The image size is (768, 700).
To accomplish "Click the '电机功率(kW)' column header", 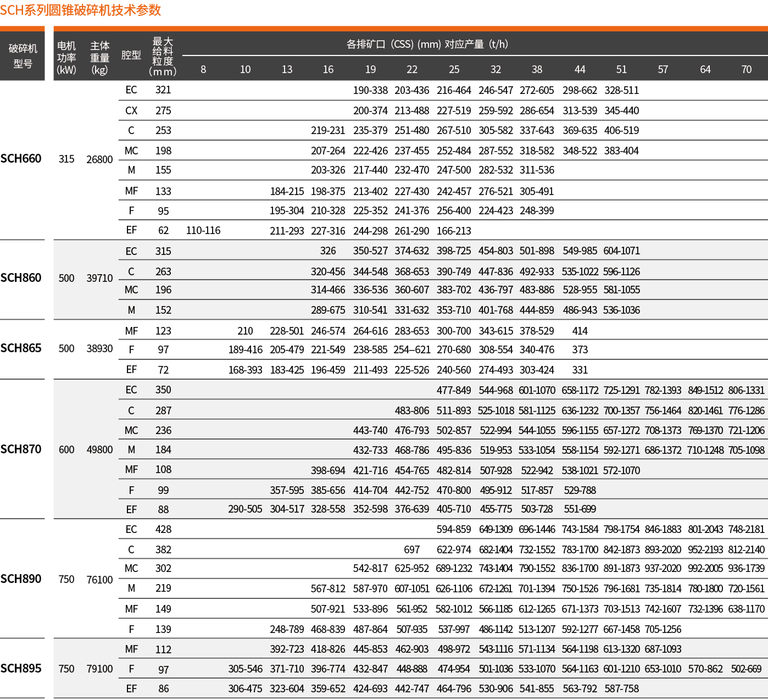I will pos(66,58).
